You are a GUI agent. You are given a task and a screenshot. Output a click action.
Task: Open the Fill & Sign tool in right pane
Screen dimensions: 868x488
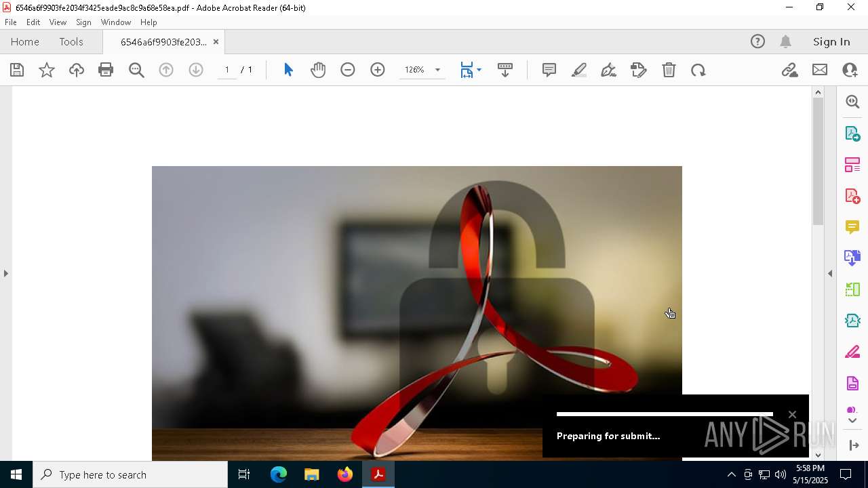[852, 352]
